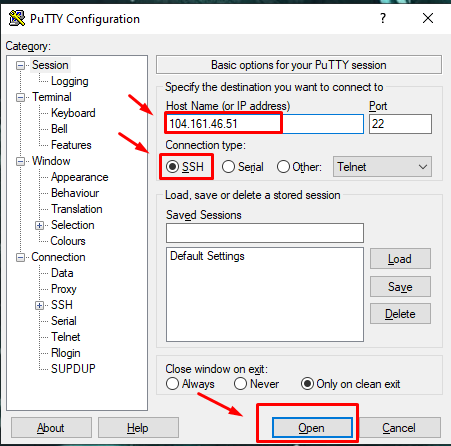451x446 pixels.
Task: Focus the Port input field
Action: pyautogui.click(x=400, y=124)
